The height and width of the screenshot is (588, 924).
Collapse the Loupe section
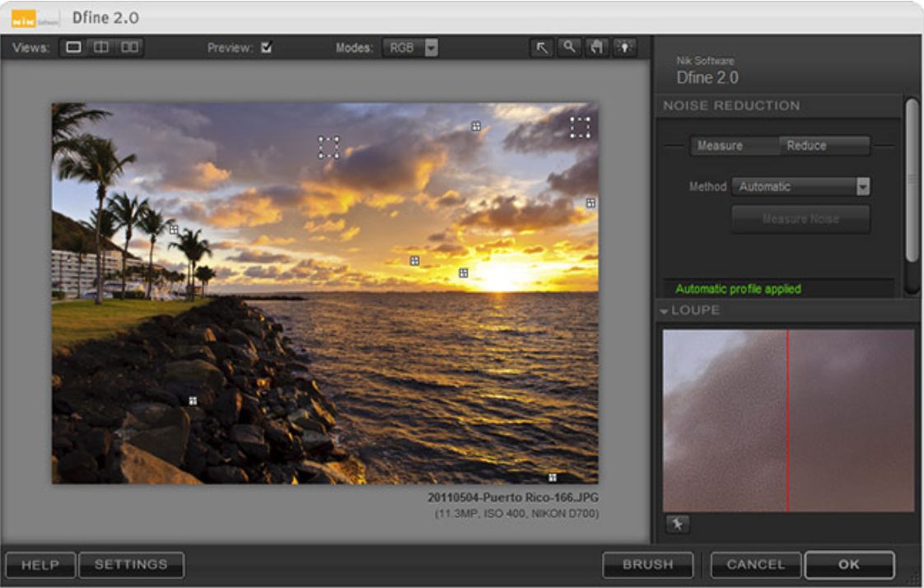(665, 311)
